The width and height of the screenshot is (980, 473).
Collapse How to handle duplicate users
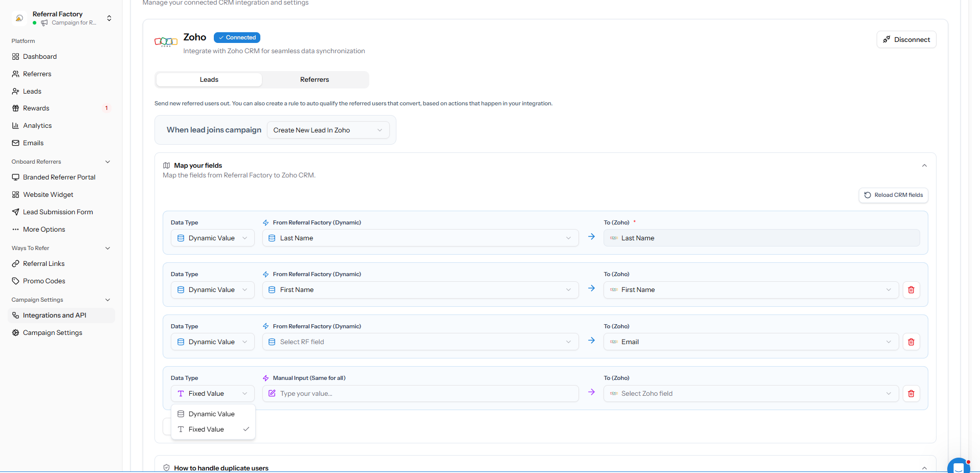[924, 468]
